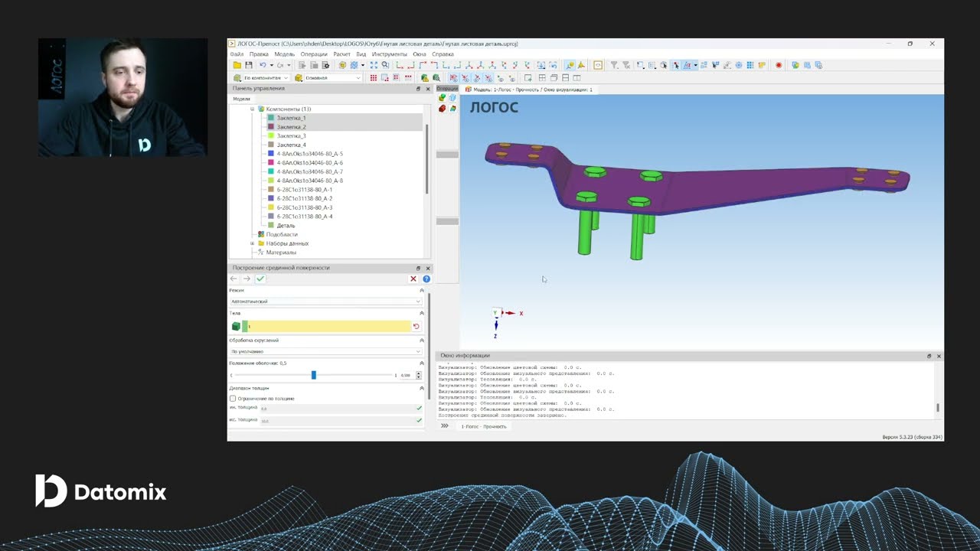Viewport: 980px width, 551px height.
Task: Collapse the "Режим" section
Action: [421, 291]
